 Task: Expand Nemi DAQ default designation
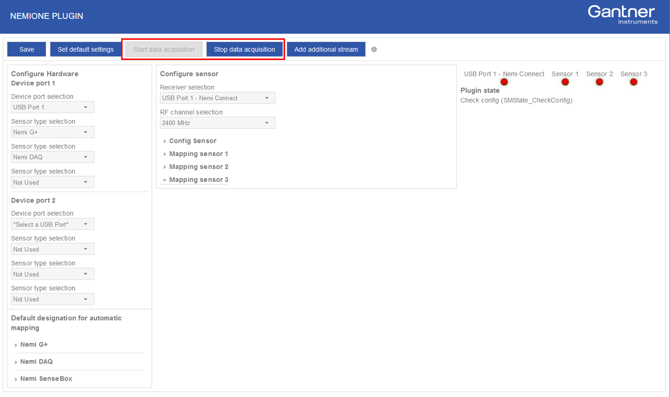[x=33, y=362]
